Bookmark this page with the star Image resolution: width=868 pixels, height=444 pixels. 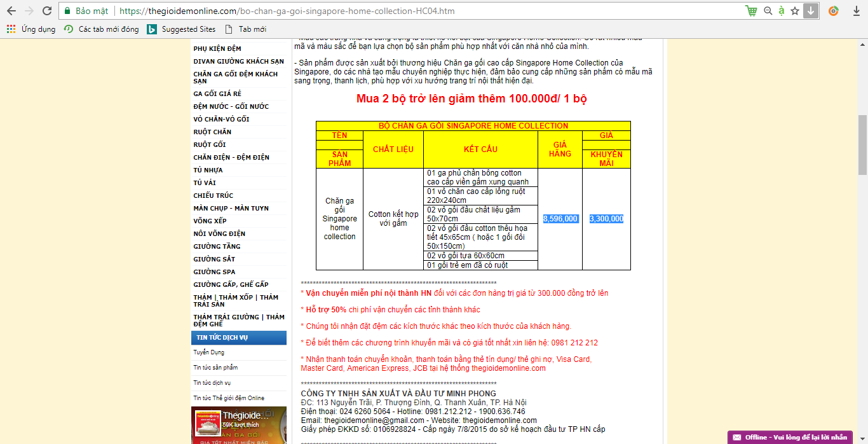(x=795, y=11)
